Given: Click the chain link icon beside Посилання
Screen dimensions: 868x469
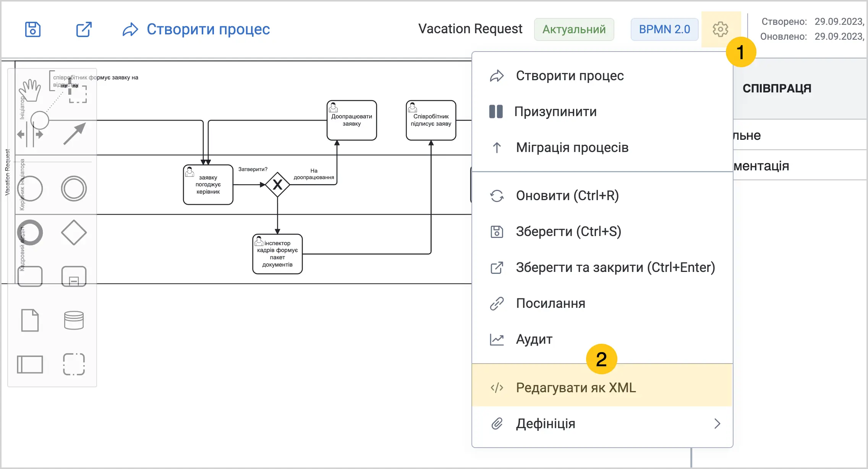Looking at the screenshot, I should [497, 303].
